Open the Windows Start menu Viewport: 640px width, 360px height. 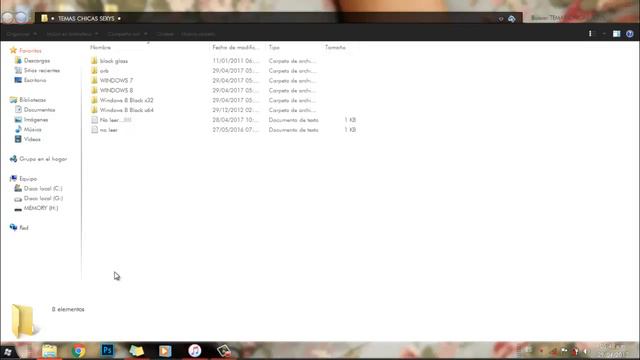pos(8,351)
